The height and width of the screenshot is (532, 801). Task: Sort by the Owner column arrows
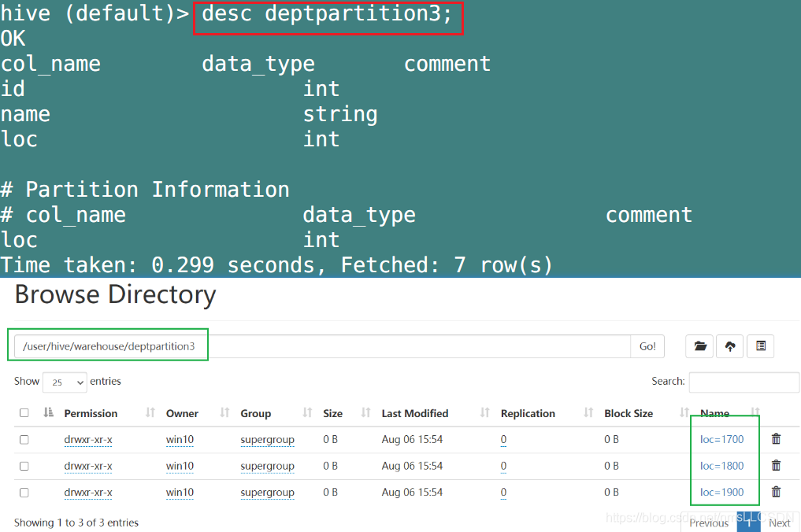pos(224,412)
